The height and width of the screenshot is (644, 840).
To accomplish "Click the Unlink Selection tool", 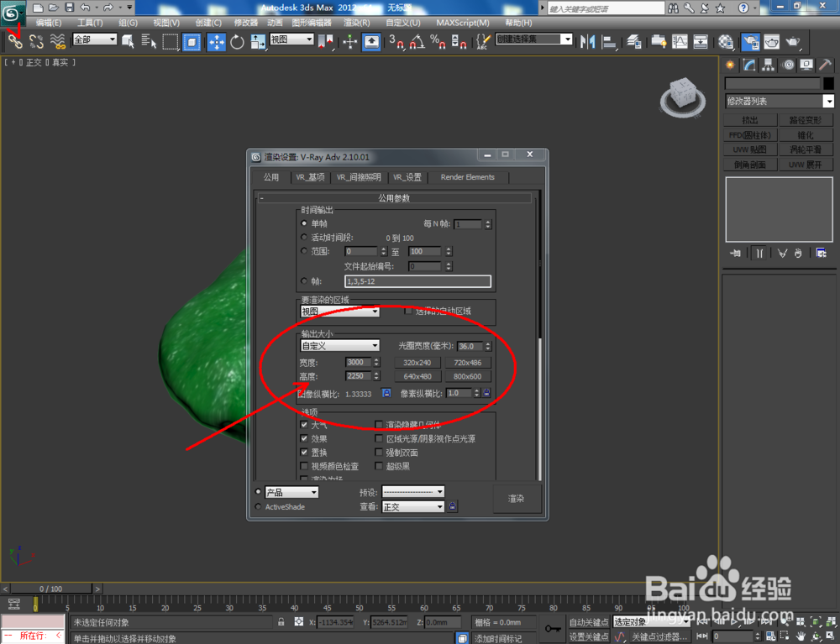I will click(36, 41).
